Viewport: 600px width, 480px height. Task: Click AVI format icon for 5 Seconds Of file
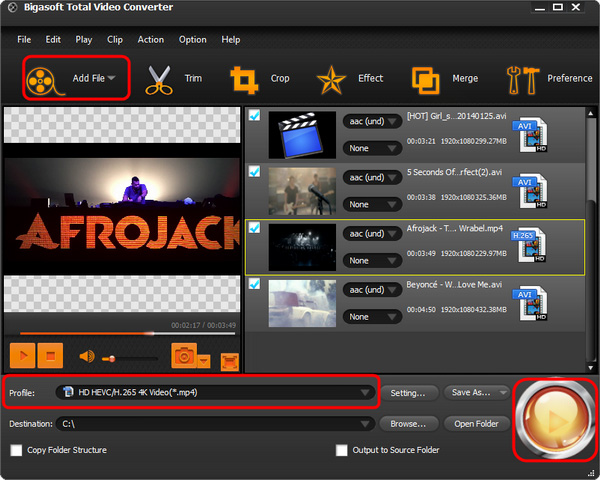click(x=531, y=191)
